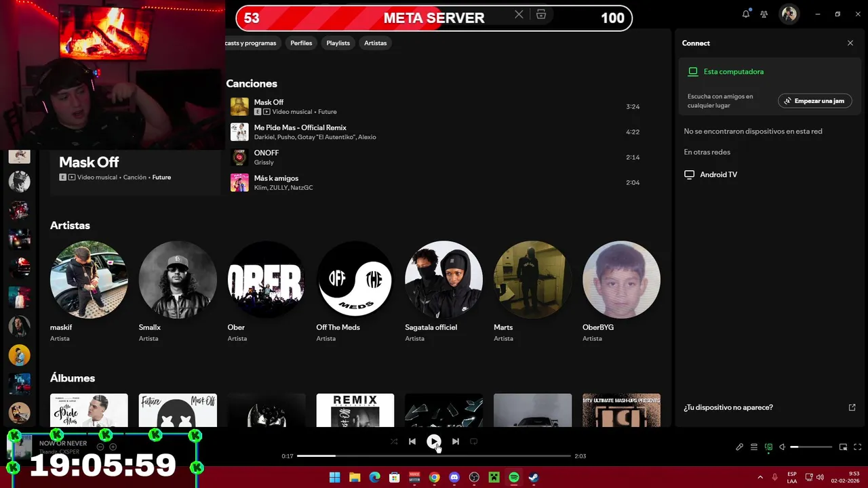Open the Future Mask Off album cover
This screenshot has height=488, width=868.
pyautogui.click(x=178, y=410)
